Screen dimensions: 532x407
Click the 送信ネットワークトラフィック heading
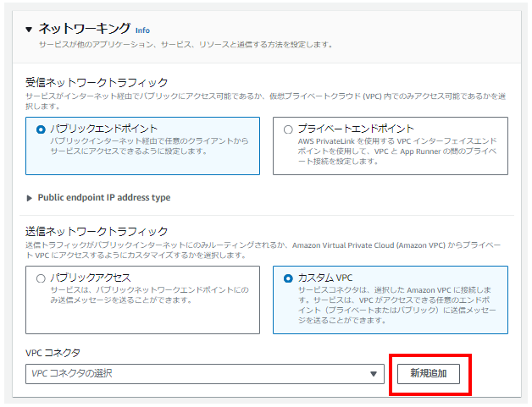[97, 232]
